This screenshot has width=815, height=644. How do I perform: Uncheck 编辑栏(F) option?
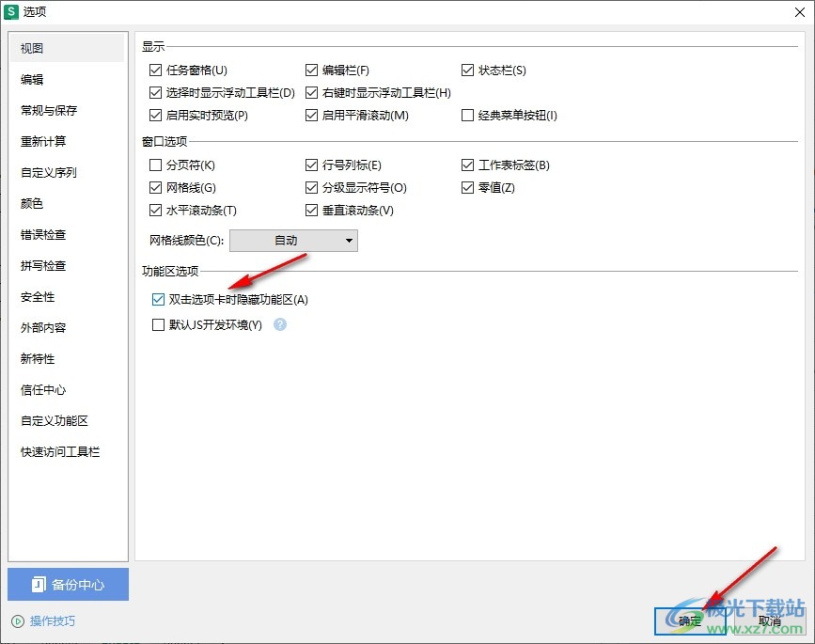[x=311, y=71]
